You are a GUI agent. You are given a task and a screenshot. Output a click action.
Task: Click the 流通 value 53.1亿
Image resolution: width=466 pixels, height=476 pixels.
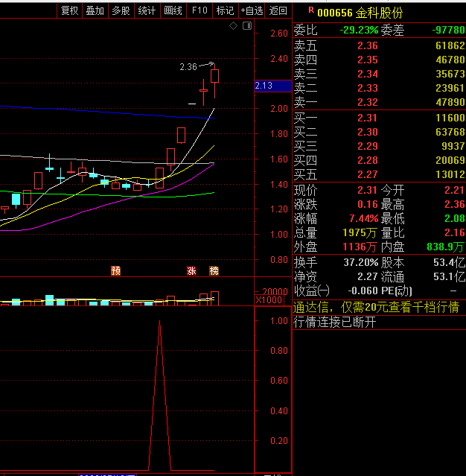point(450,276)
